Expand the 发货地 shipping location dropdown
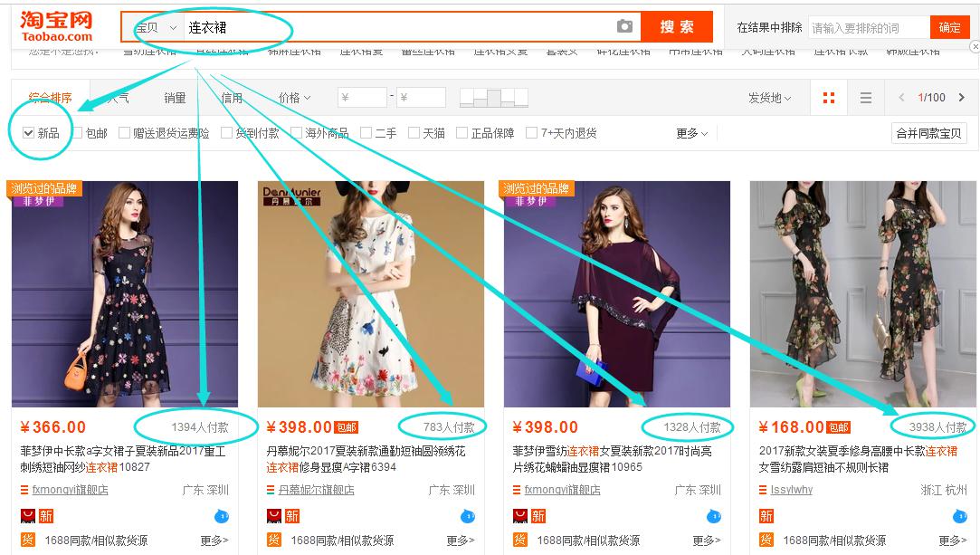This screenshot has width=980, height=555. 769,98
